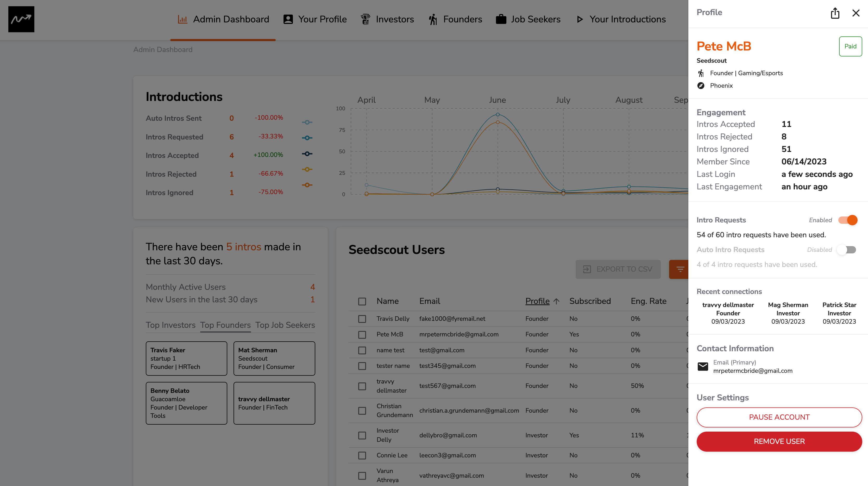This screenshot has width=868, height=486.
Task: Open the Your Profile nav tab
Action: point(315,19)
